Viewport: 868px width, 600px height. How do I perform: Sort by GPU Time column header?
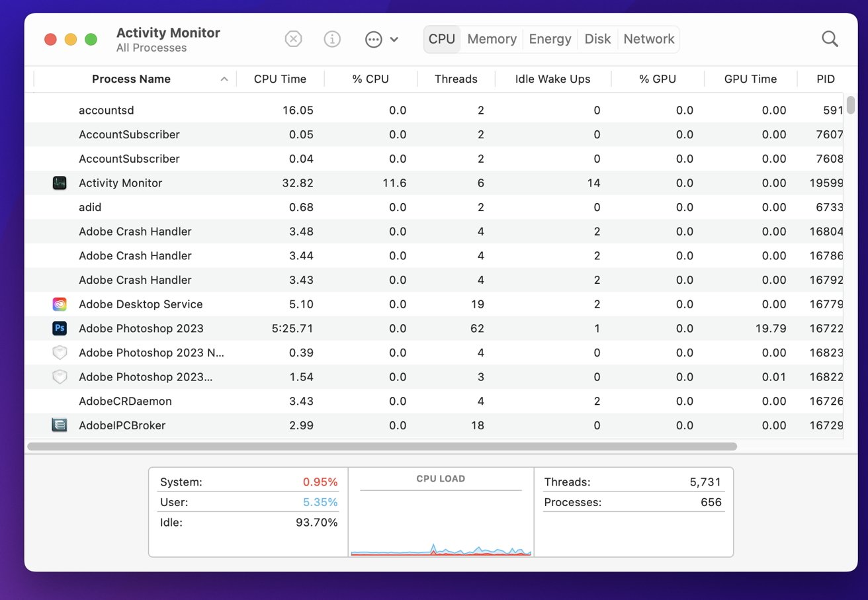tap(750, 79)
